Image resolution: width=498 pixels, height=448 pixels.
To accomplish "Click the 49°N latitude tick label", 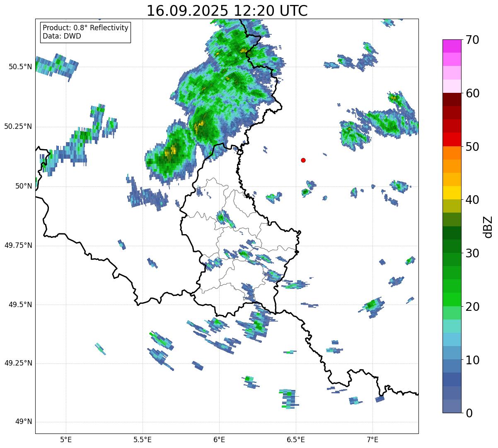I will click(x=24, y=422).
